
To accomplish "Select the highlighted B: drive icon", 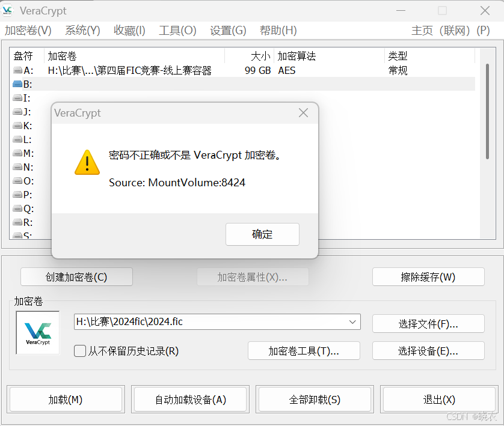I will (x=17, y=84).
